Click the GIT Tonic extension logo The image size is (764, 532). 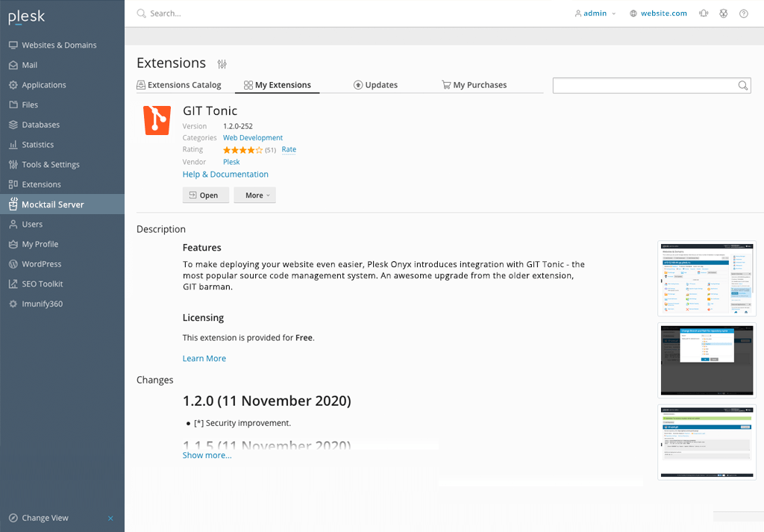157,120
